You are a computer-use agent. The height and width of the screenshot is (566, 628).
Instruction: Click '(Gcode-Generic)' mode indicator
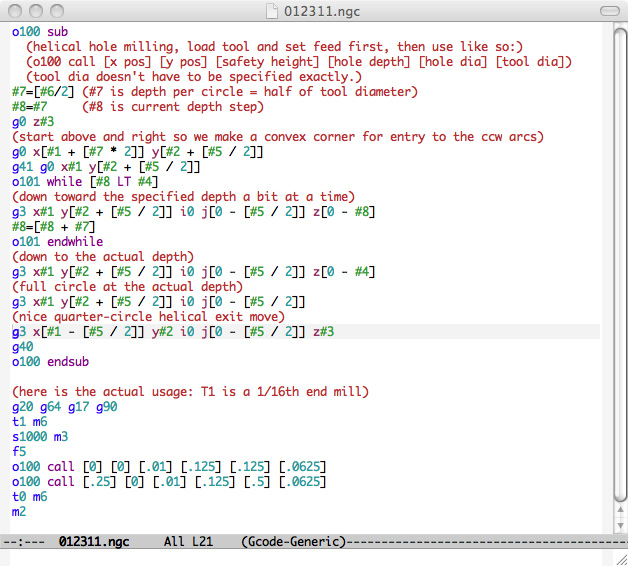293,542
